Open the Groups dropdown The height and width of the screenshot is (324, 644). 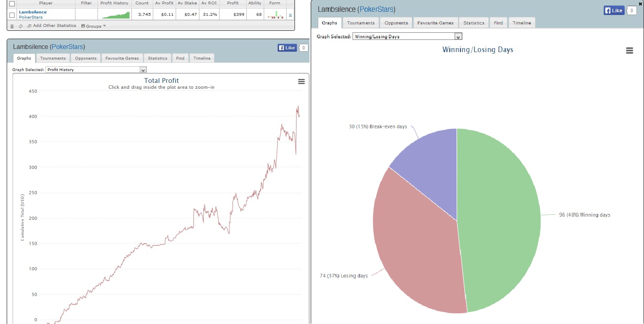tap(94, 26)
